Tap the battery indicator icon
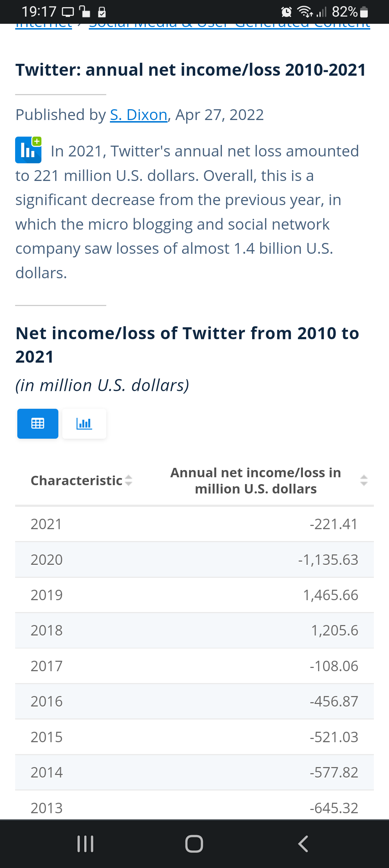This screenshot has width=389, height=868. coord(364,12)
